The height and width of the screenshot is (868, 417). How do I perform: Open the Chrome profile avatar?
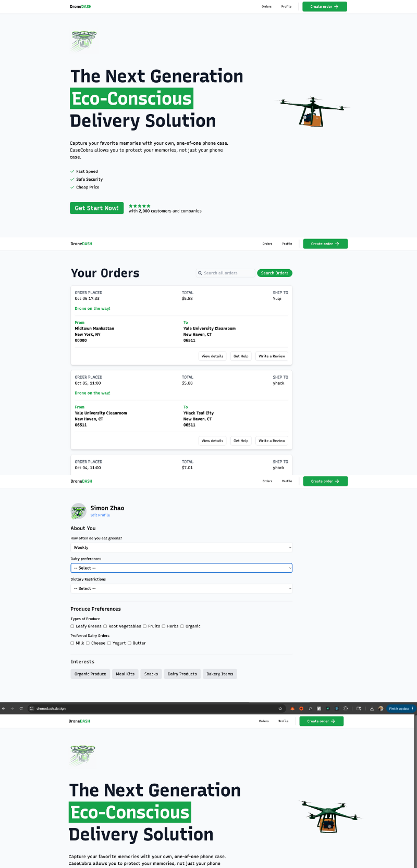381,709
